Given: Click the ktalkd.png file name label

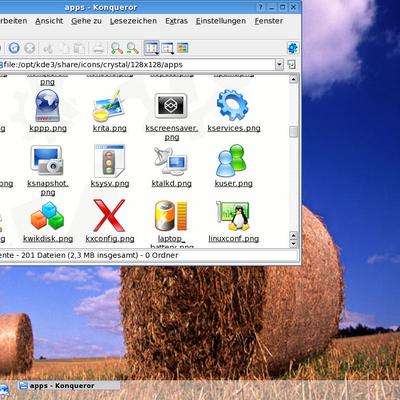Looking at the screenshot, I should pyautogui.click(x=171, y=184).
